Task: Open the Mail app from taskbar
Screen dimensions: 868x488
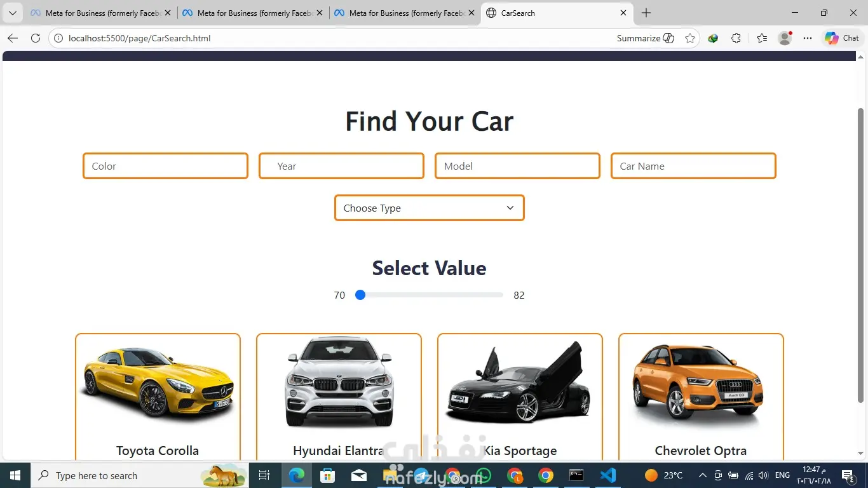Action: point(358,475)
